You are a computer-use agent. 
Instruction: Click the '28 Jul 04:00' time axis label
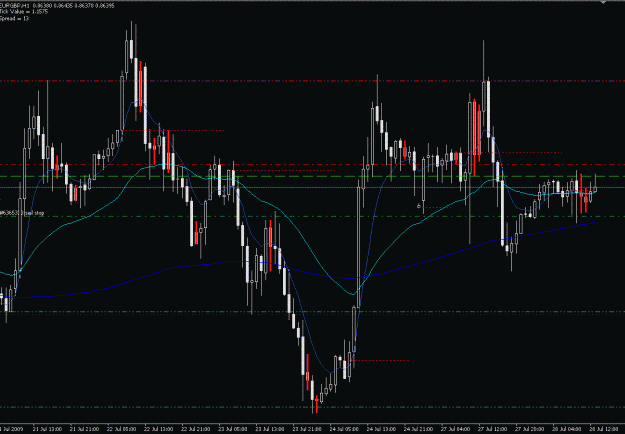(567, 429)
